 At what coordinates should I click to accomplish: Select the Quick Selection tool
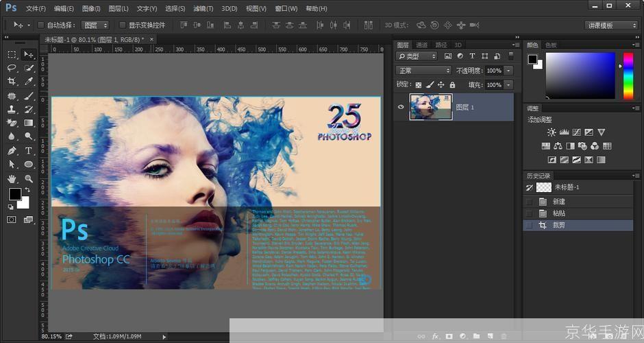tap(29, 68)
